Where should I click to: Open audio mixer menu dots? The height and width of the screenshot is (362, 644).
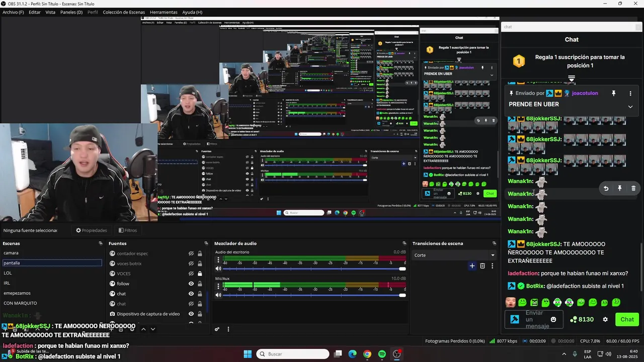pos(228,329)
